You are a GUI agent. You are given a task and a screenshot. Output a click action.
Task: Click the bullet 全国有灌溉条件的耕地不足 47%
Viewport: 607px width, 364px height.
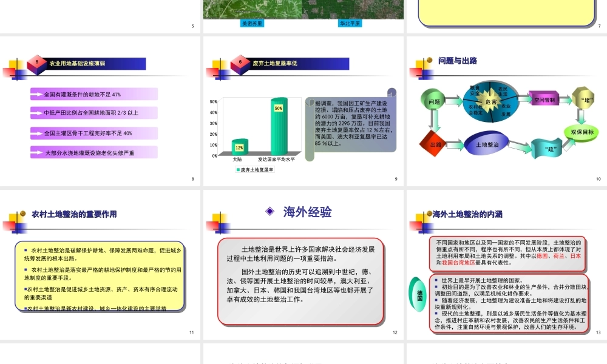(94, 95)
